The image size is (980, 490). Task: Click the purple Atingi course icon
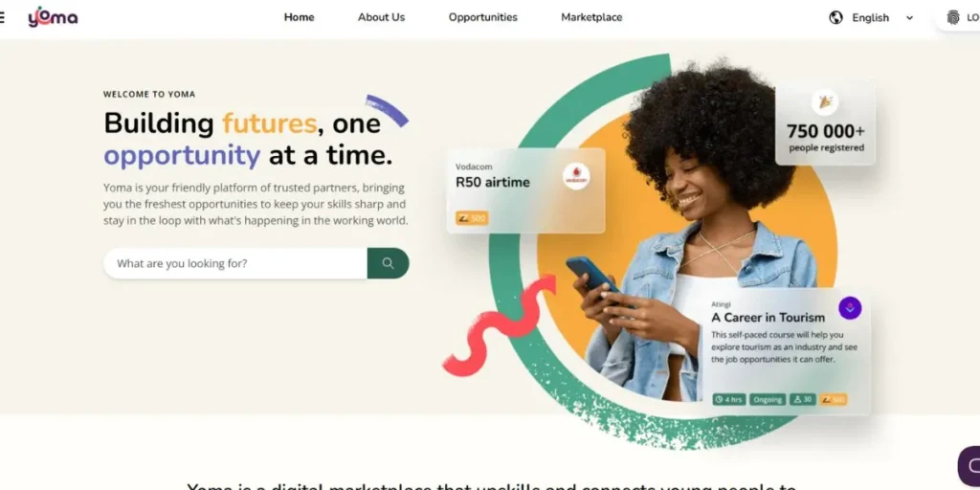tap(850, 307)
